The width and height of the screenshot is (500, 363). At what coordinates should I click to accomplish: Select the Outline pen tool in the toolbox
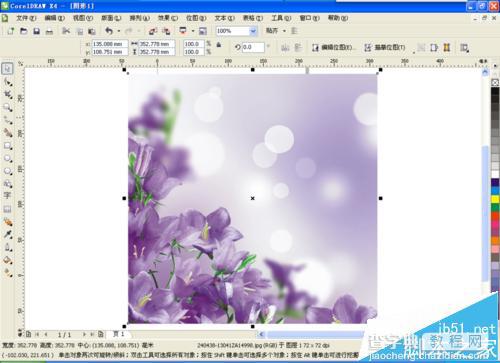tap(8, 247)
